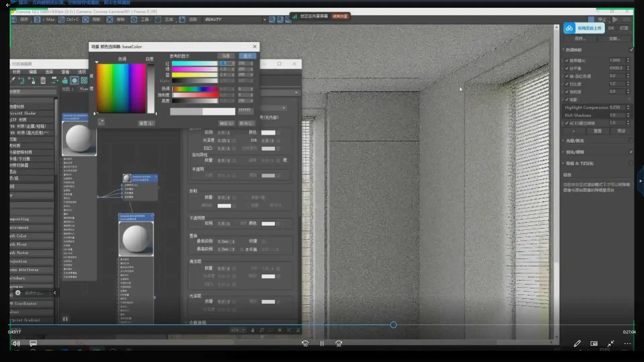
Task: Click the Ctrl+C copy icon in VFB toolbar
Action: [x=61, y=19]
